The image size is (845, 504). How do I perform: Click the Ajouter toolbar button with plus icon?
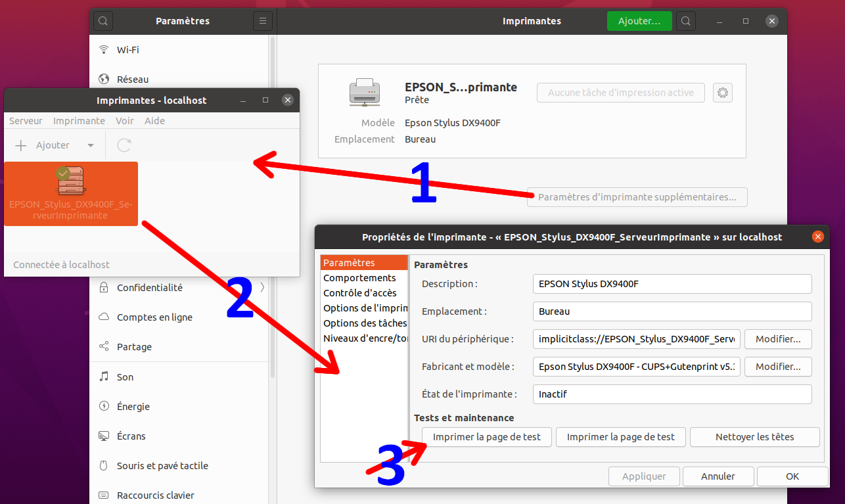(43, 145)
